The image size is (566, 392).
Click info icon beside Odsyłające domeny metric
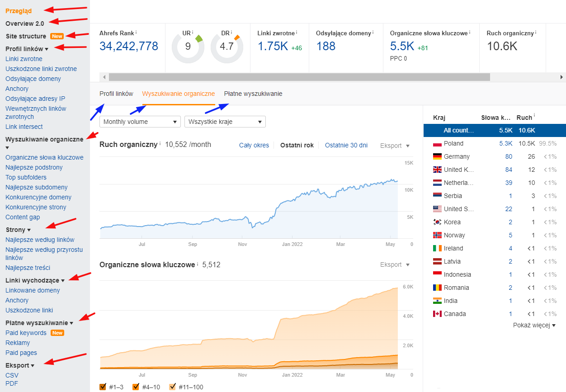click(x=373, y=33)
